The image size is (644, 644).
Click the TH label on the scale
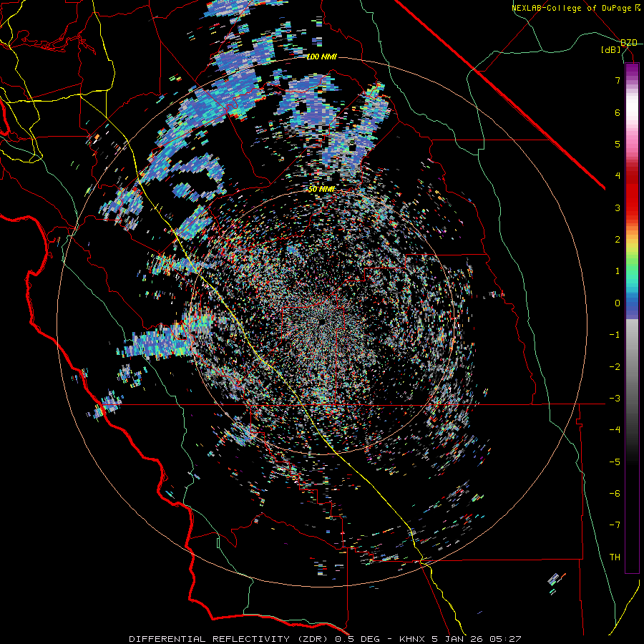point(615,557)
